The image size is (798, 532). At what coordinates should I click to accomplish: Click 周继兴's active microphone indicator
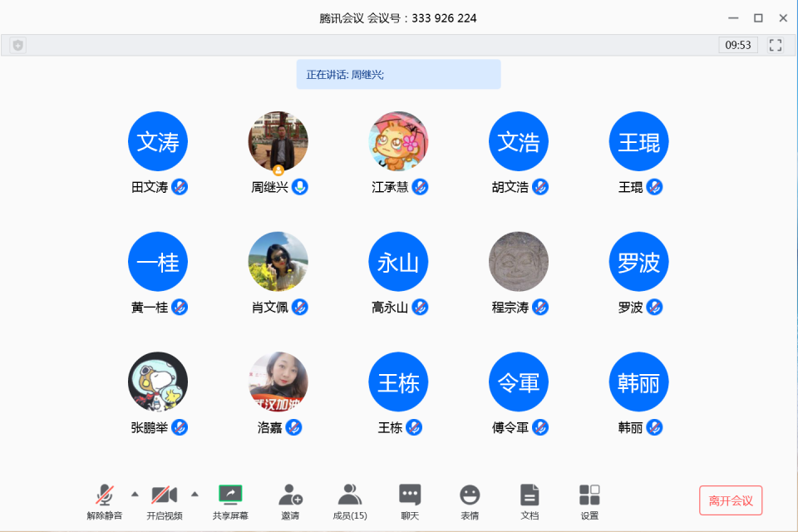click(x=300, y=187)
